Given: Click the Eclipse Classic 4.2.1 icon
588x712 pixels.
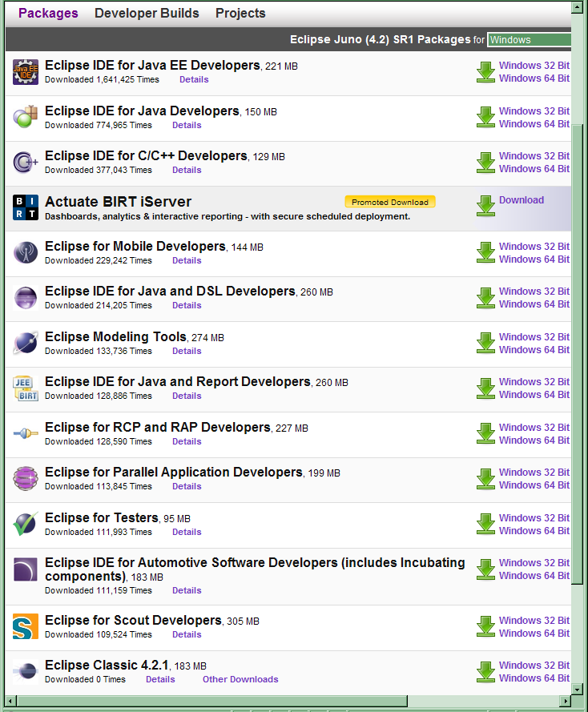Looking at the screenshot, I should 26,672.
